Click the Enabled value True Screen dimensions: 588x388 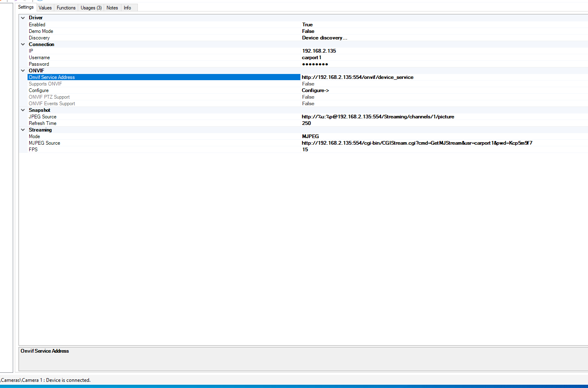point(307,25)
